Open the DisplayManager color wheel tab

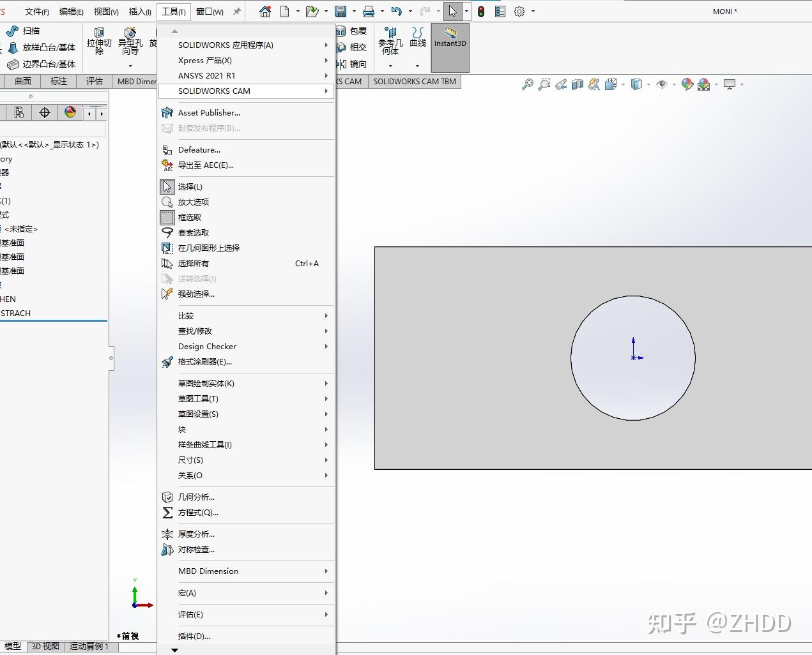[70, 112]
